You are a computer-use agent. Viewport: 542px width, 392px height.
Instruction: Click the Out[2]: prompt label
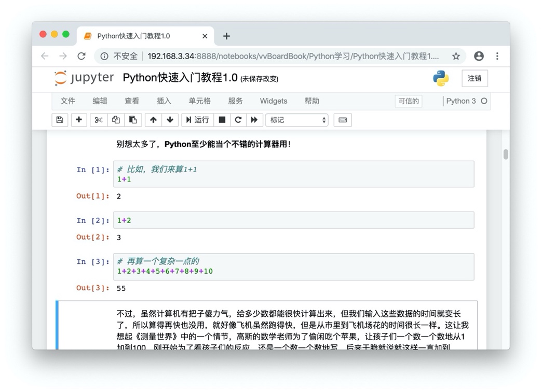(93, 237)
